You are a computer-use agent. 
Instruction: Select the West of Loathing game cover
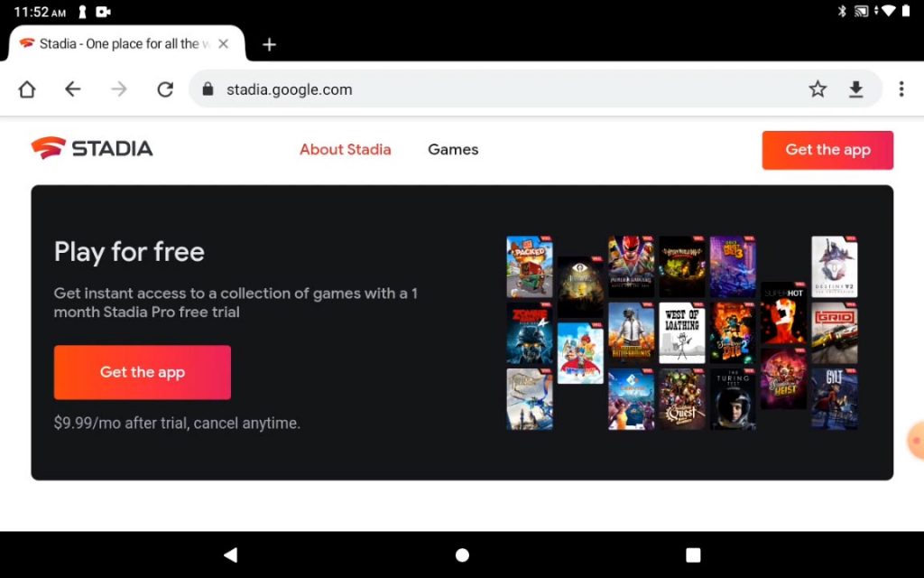click(682, 332)
